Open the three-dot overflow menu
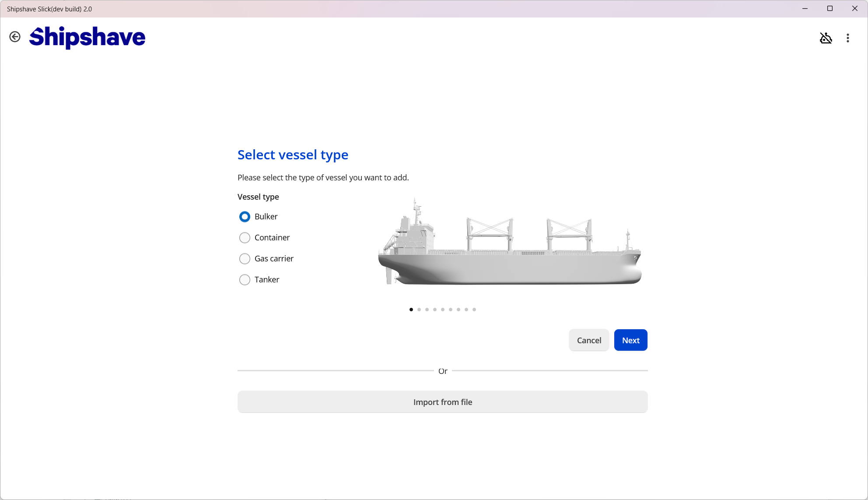This screenshot has height=500, width=868. [848, 38]
